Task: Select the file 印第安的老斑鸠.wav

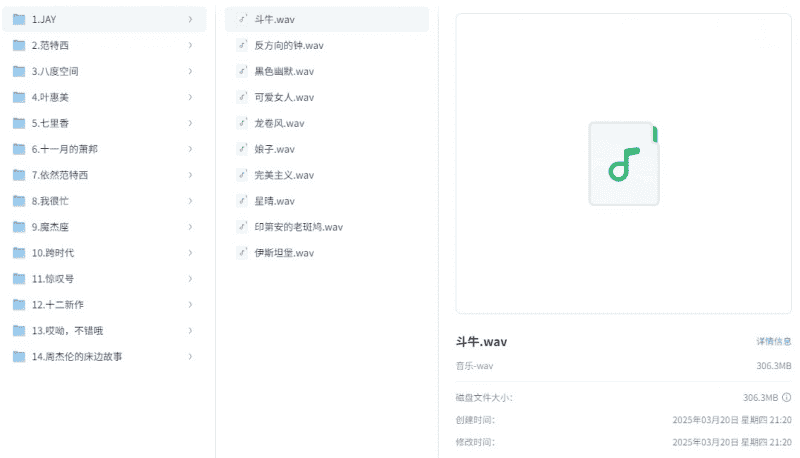Action: click(x=298, y=227)
